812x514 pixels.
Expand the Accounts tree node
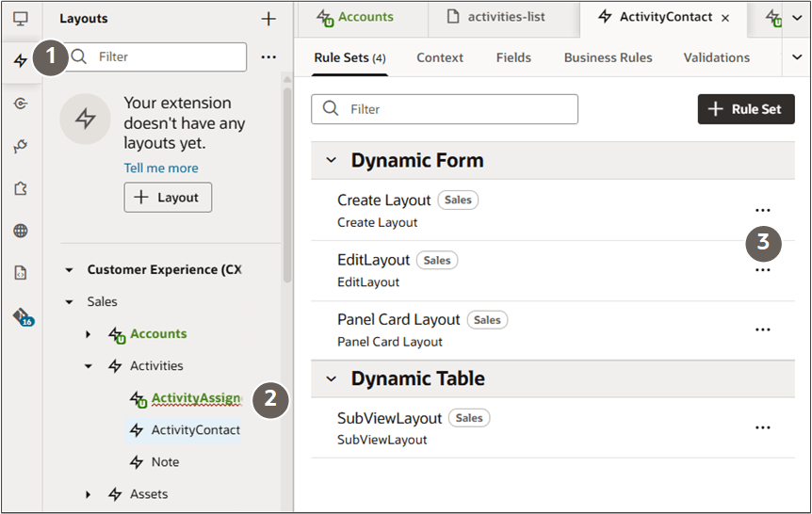click(x=89, y=334)
